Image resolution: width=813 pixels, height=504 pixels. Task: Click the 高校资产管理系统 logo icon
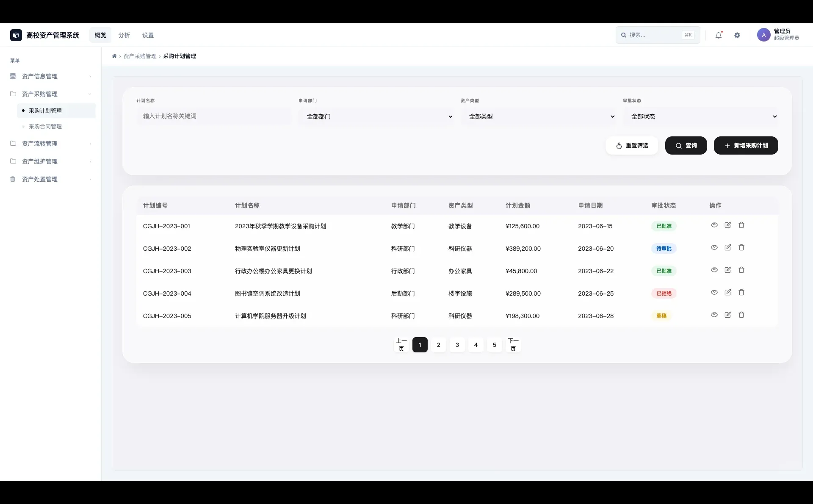point(16,35)
